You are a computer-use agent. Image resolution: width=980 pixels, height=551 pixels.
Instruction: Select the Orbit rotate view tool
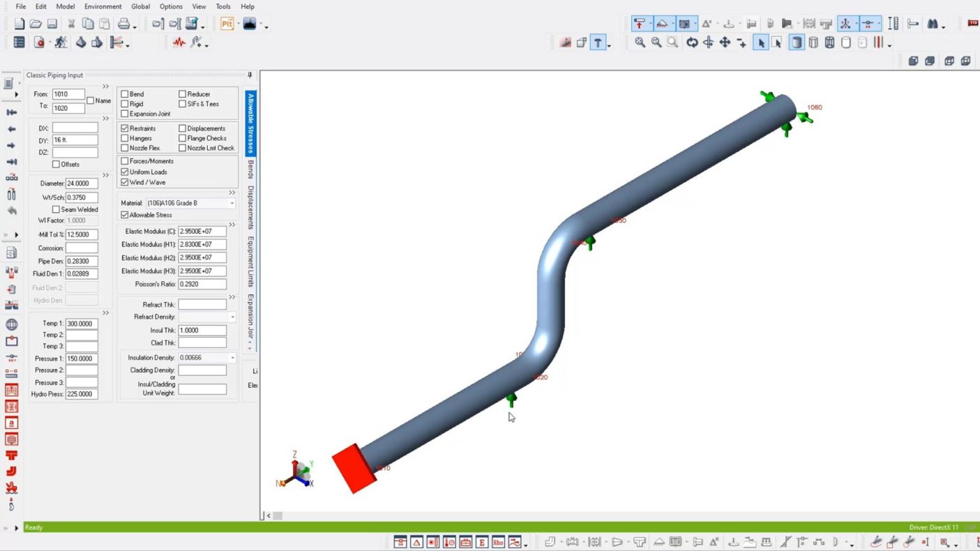692,43
